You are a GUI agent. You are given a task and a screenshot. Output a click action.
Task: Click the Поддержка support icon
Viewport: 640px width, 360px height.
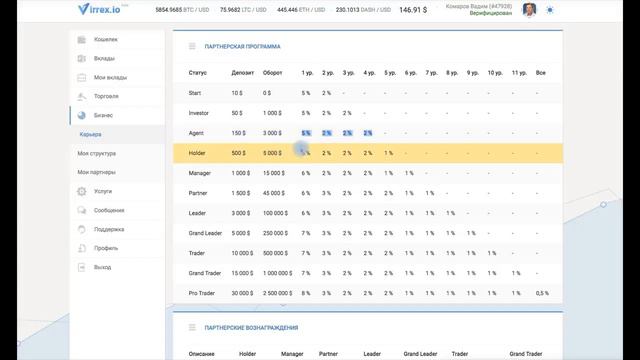82,229
